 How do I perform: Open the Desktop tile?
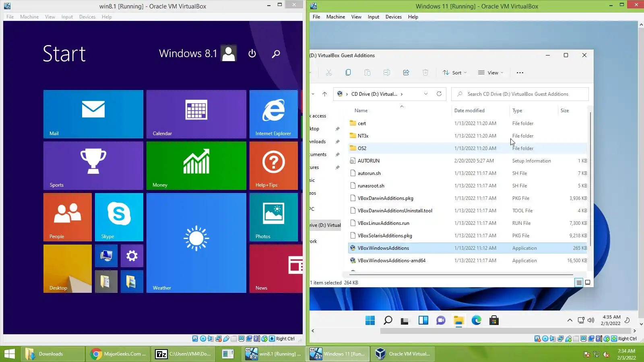click(x=68, y=269)
